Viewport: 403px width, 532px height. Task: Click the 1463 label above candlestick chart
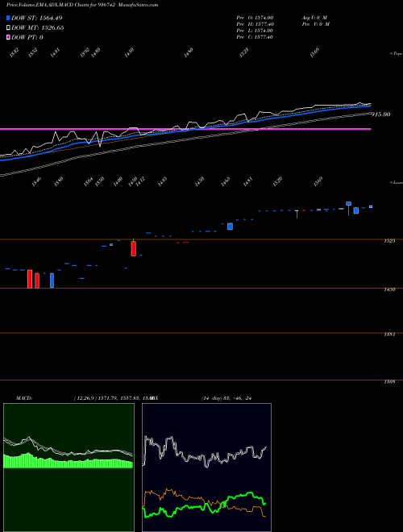(x=225, y=181)
